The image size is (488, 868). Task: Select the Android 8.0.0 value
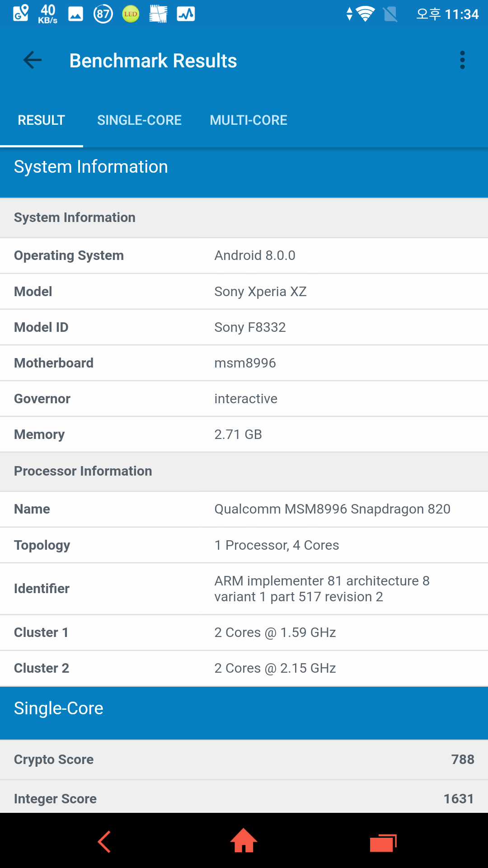click(255, 255)
